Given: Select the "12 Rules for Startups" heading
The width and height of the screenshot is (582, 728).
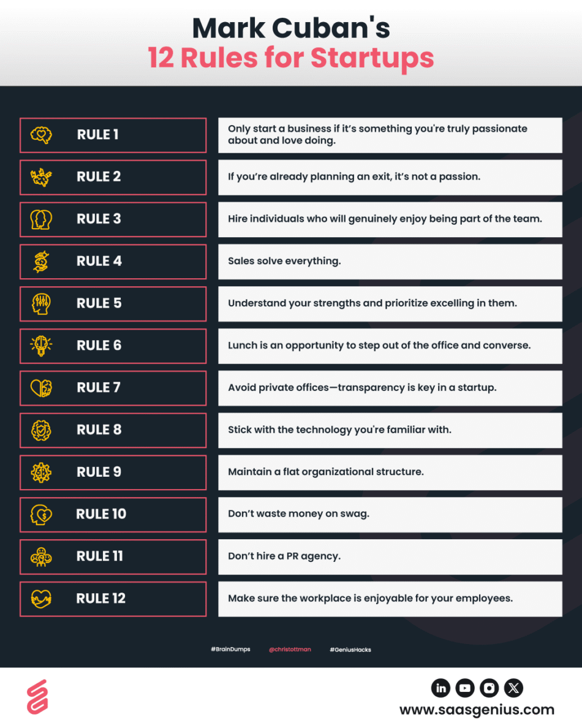Looking at the screenshot, I should (x=291, y=58).
